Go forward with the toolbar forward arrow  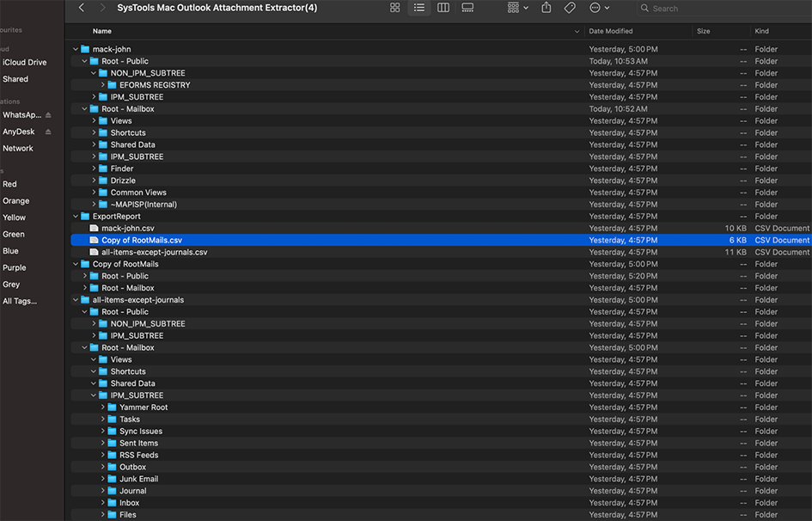tap(102, 8)
